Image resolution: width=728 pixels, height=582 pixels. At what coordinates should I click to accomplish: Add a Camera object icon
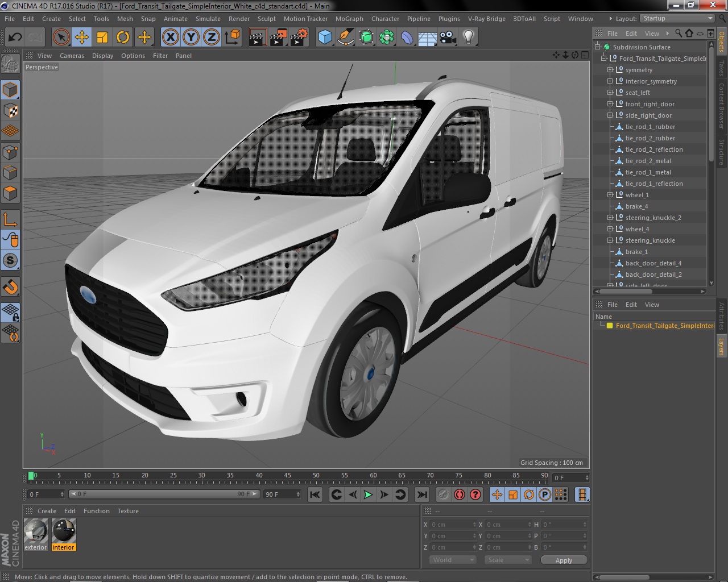click(448, 38)
